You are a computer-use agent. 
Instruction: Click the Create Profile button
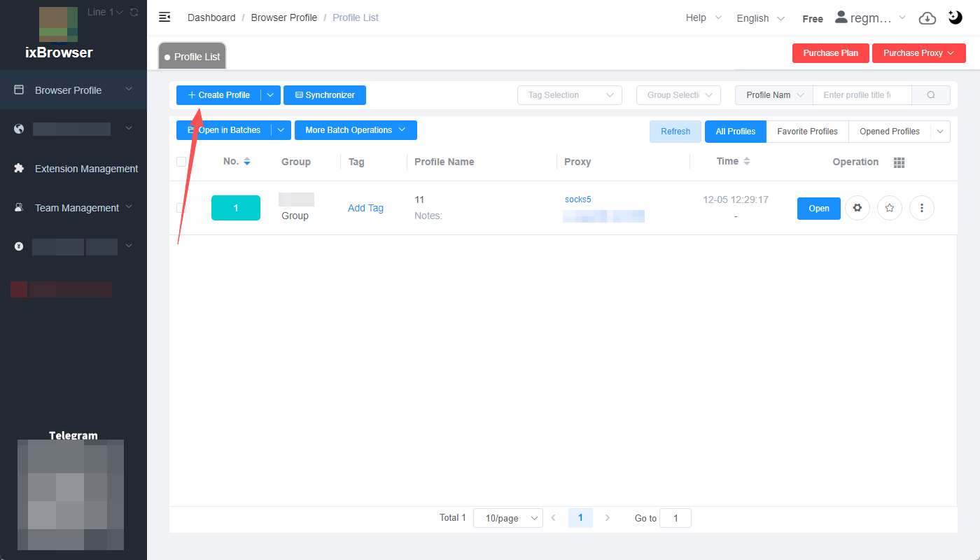[218, 95]
